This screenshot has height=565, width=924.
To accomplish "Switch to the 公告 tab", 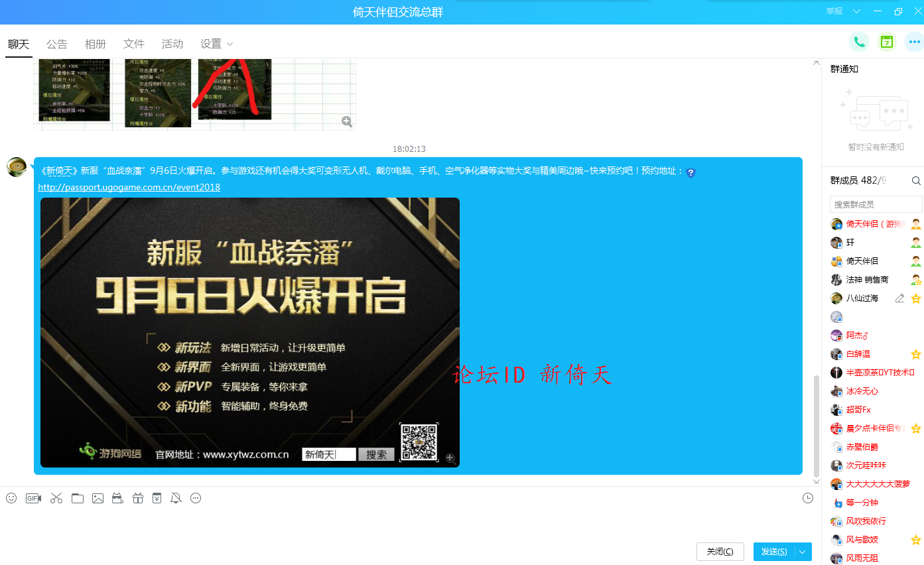I will point(57,44).
